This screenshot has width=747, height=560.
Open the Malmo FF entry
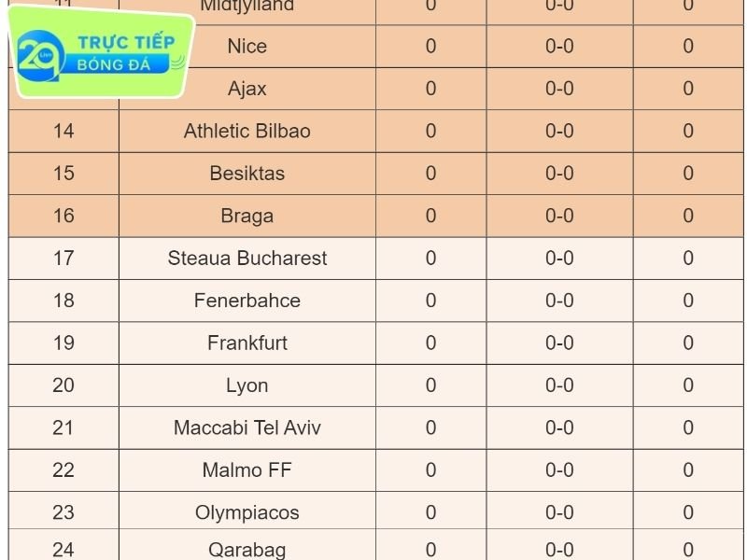click(x=247, y=470)
